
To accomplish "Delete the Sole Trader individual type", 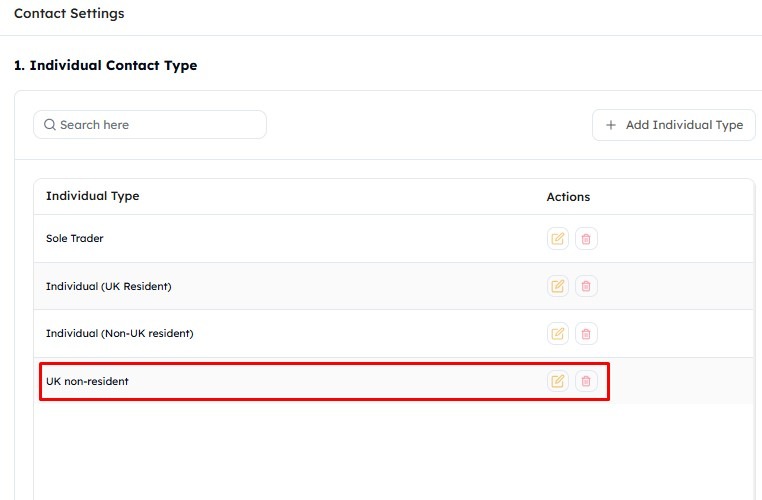I will (586, 239).
